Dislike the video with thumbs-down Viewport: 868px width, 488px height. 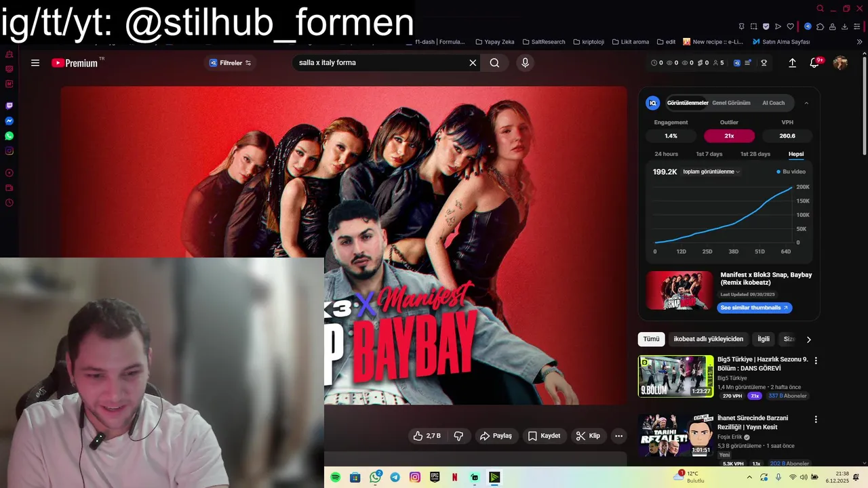tap(458, 436)
